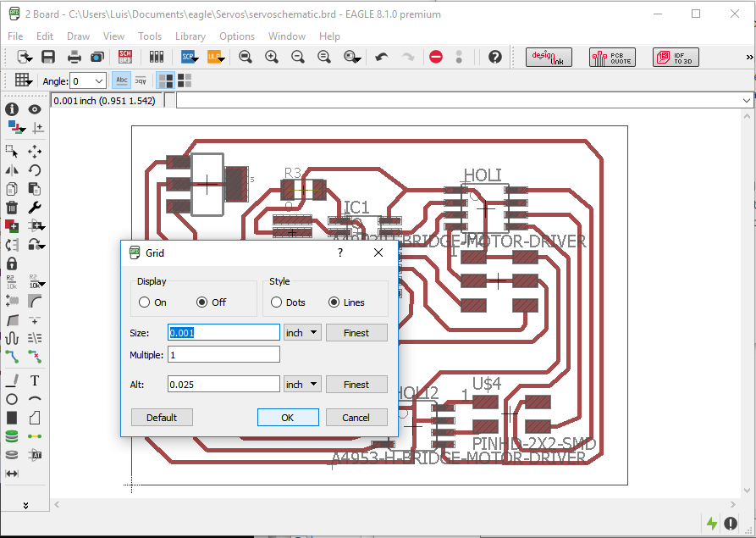The width and height of the screenshot is (756, 538).
Task: Select the Group selection tool
Action: pos(12,152)
